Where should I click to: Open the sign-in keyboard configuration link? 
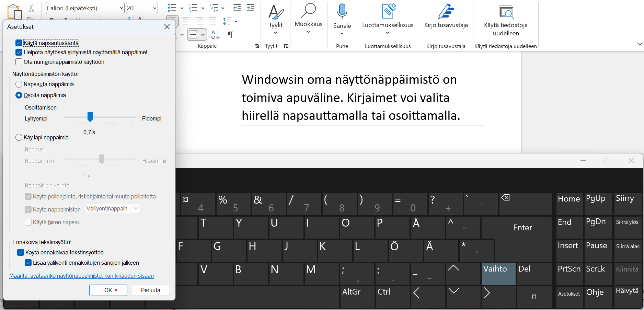81,276
